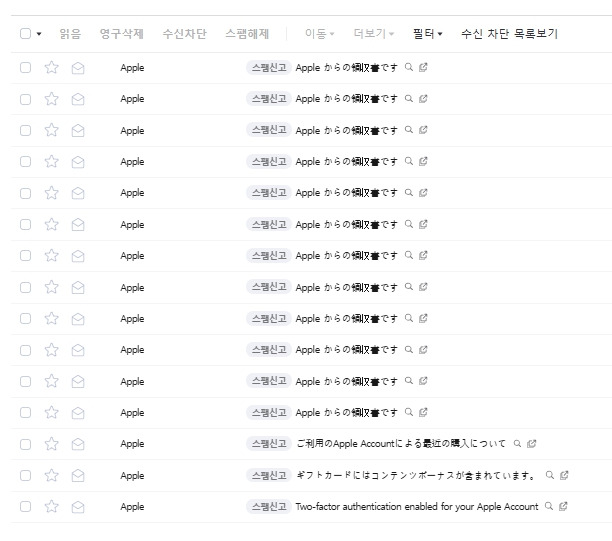
Task: Open the Two-factor authentication enabled email
Action: tap(416, 507)
